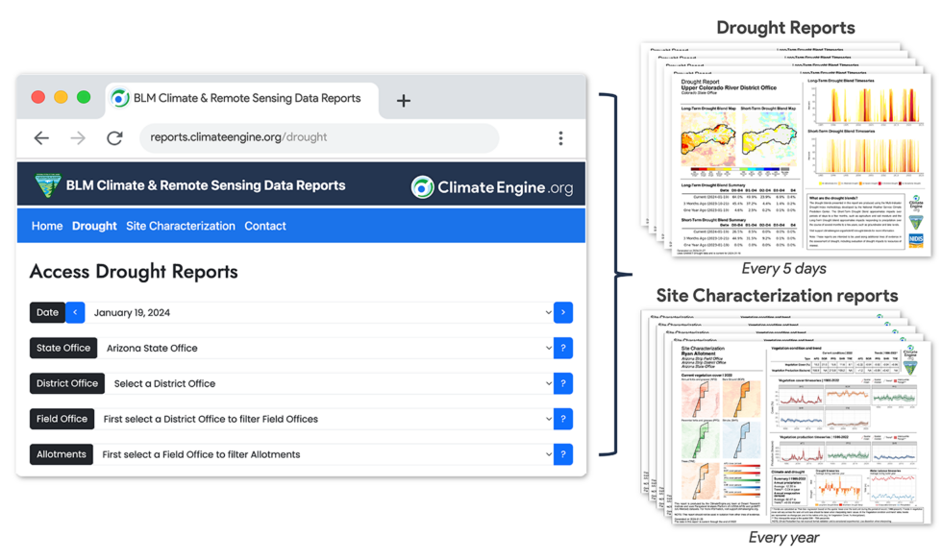This screenshot has width=942, height=560.
Task: Click the Access Drought Reports heading
Action: [134, 271]
